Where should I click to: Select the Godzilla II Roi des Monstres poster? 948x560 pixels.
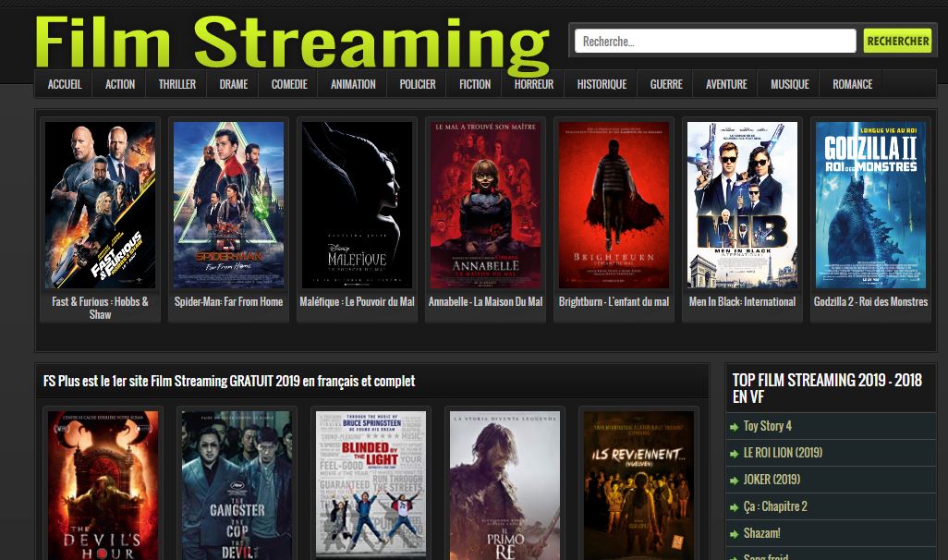[870, 205]
